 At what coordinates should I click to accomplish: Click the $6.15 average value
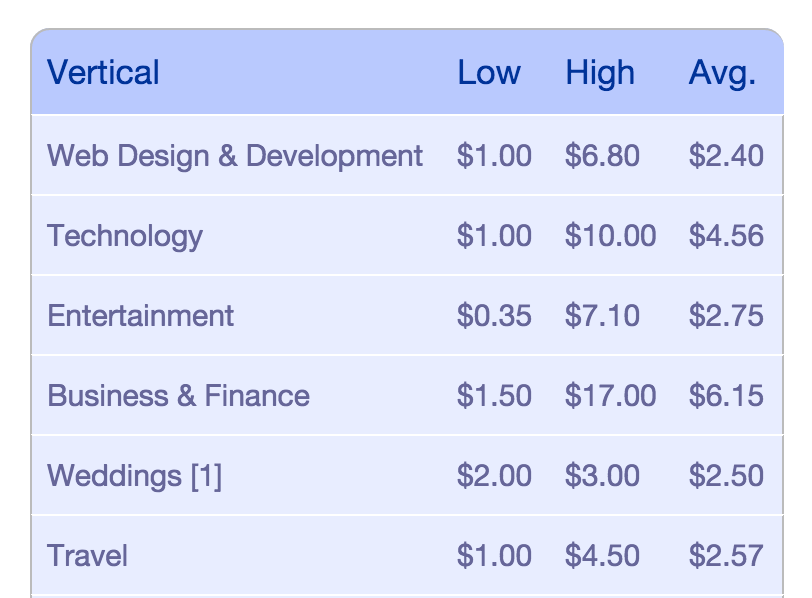(726, 396)
